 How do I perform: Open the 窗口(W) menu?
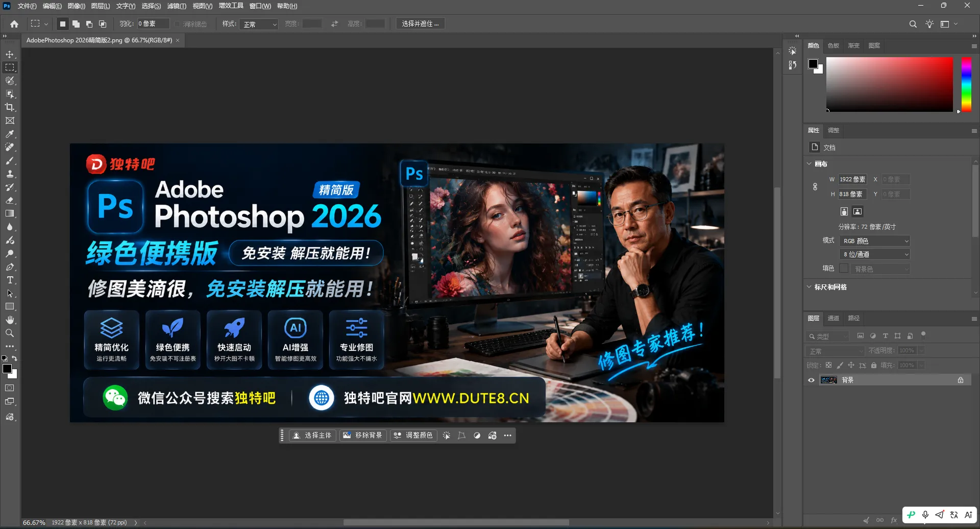tap(260, 6)
